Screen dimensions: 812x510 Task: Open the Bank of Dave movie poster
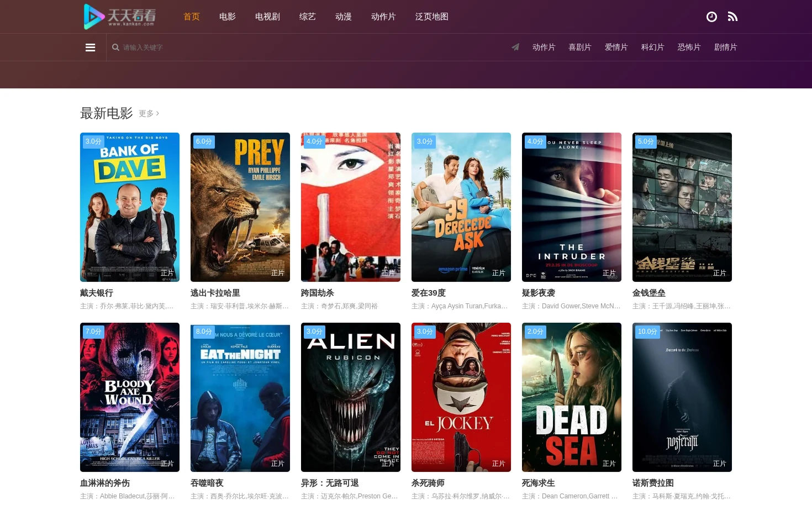point(130,207)
